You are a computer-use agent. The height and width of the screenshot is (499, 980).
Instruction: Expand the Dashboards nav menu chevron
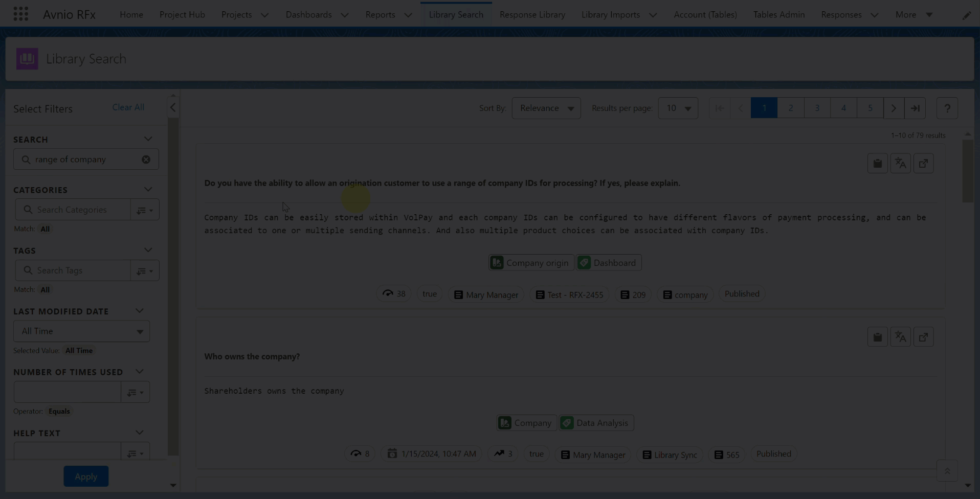(345, 15)
